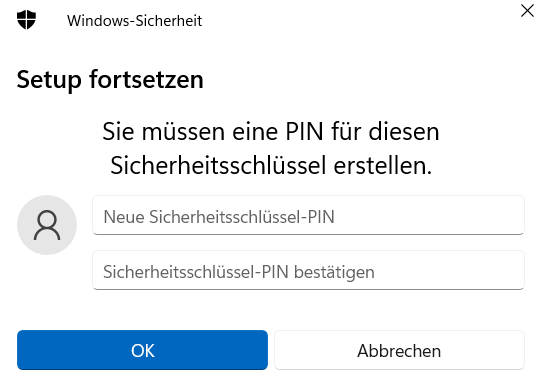Click the person silhouette inside the avatar
The image size is (538, 385).
click(x=47, y=225)
